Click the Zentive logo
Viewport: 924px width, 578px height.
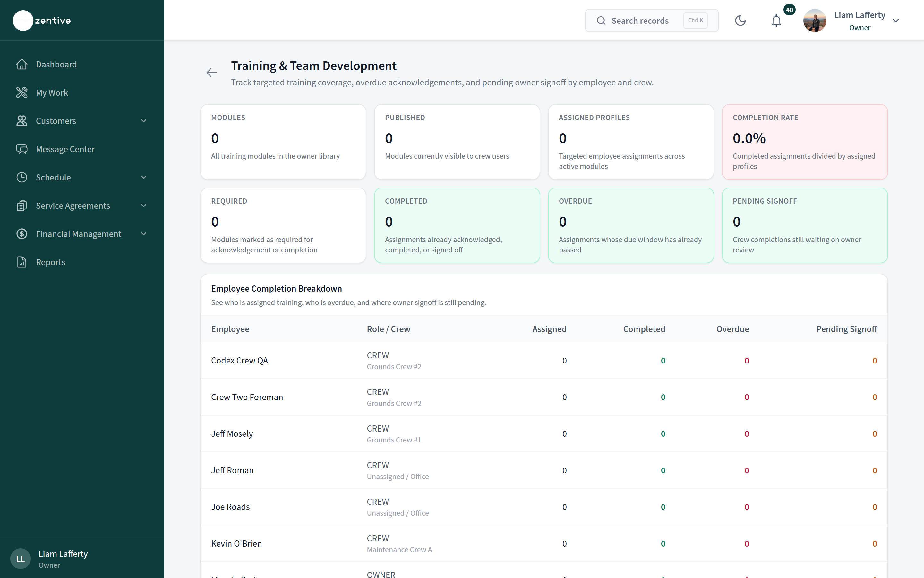click(42, 21)
